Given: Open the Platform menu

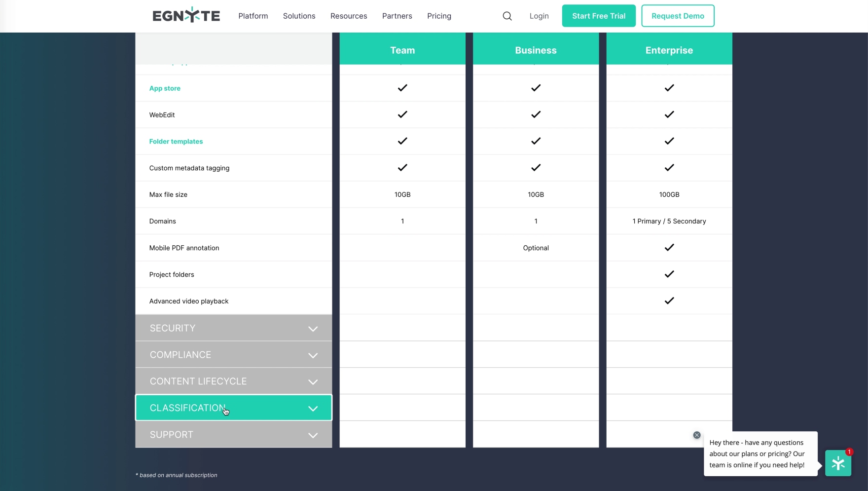Looking at the screenshot, I should 253,16.
